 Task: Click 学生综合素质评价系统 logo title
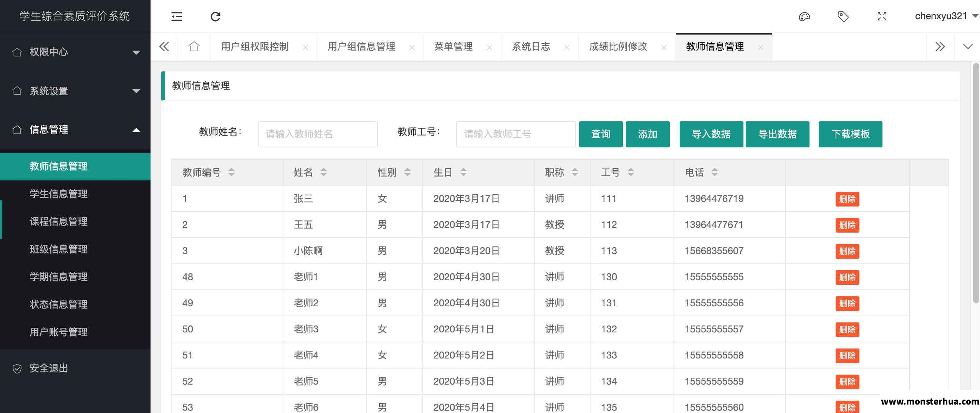click(x=75, y=16)
